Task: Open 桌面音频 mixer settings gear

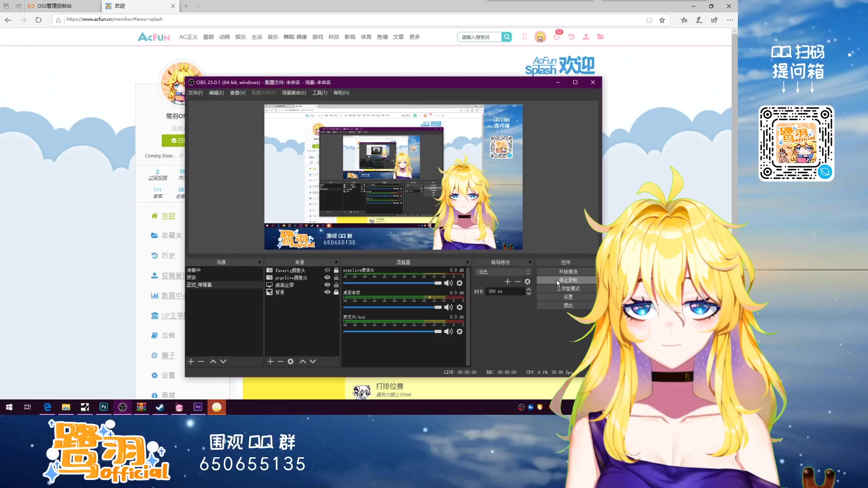Action: coord(460,307)
